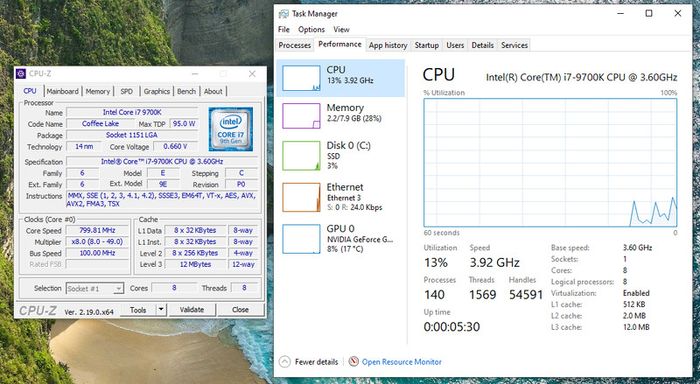Click the Code Name Coffee Lake field

point(100,123)
